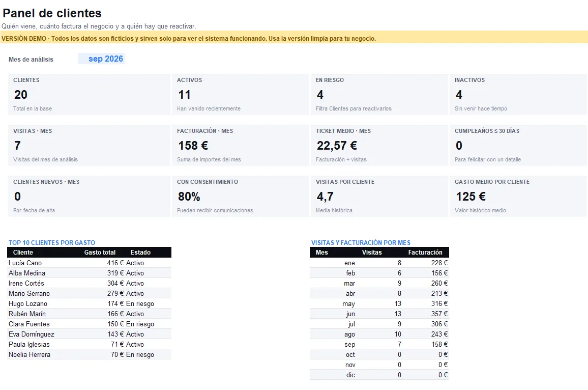Click the 'Mes de análisis' label

[x=31, y=59]
